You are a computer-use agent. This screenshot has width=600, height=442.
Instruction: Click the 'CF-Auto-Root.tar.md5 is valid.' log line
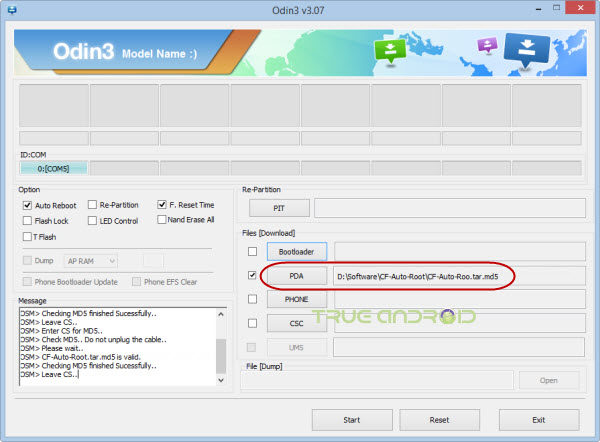(x=80, y=357)
